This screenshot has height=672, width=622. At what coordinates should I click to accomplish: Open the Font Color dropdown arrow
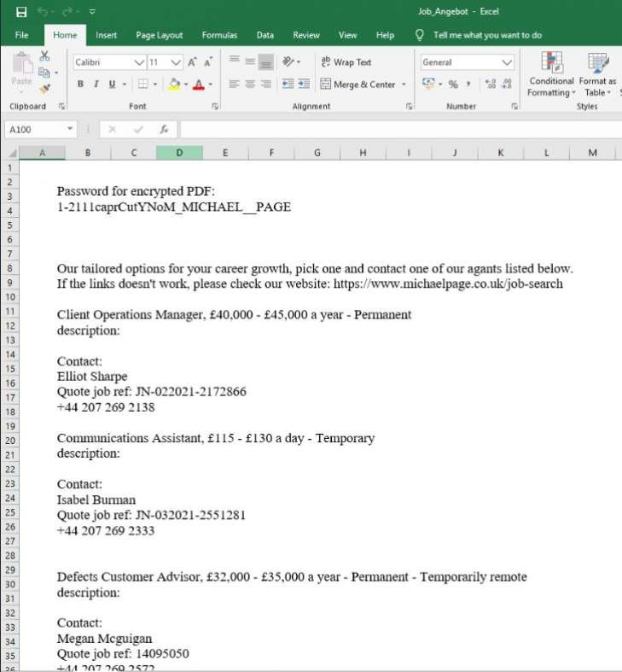click(211, 85)
